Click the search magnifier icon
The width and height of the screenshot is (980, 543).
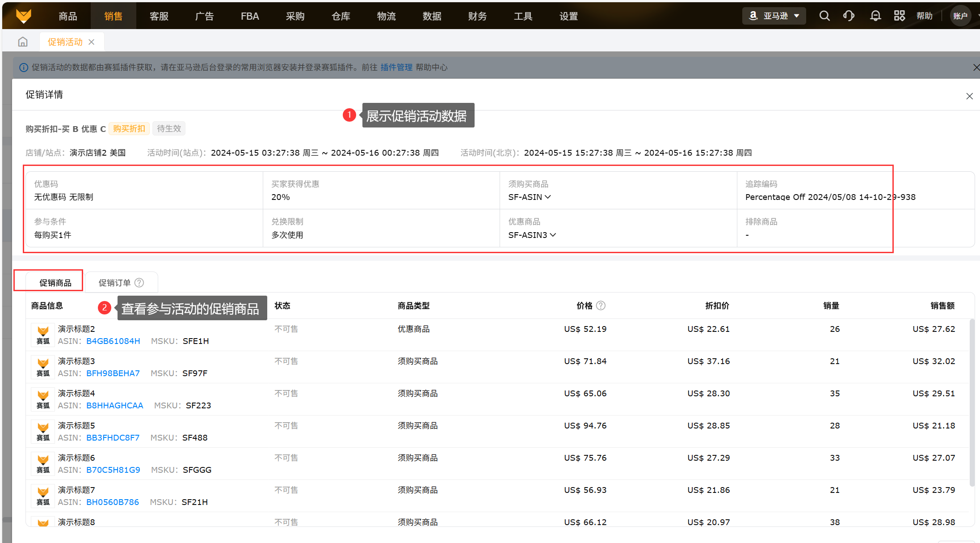(824, 16)
